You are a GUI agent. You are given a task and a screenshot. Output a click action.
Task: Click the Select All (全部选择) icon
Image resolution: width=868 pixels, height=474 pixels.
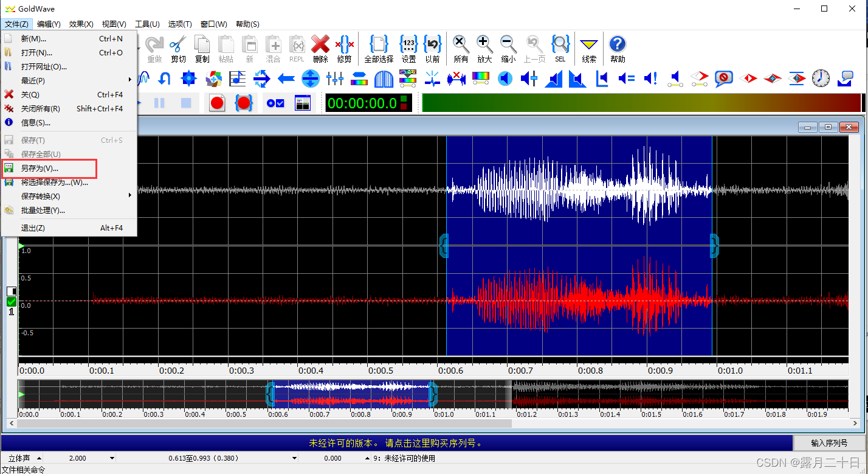click(379, 49)
